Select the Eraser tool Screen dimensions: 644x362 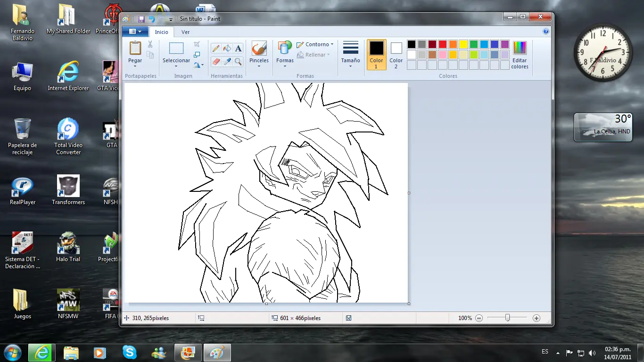[216, 61]
